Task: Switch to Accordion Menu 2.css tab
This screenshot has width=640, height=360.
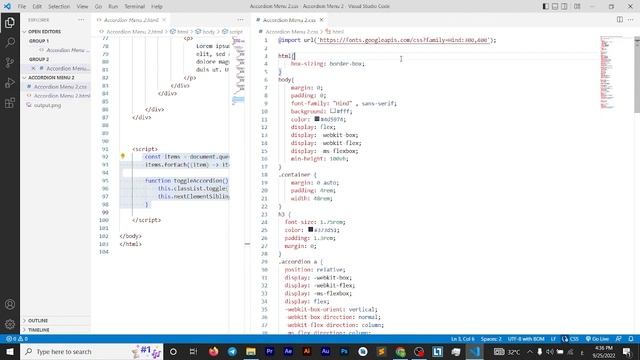Action: point(289,20)
